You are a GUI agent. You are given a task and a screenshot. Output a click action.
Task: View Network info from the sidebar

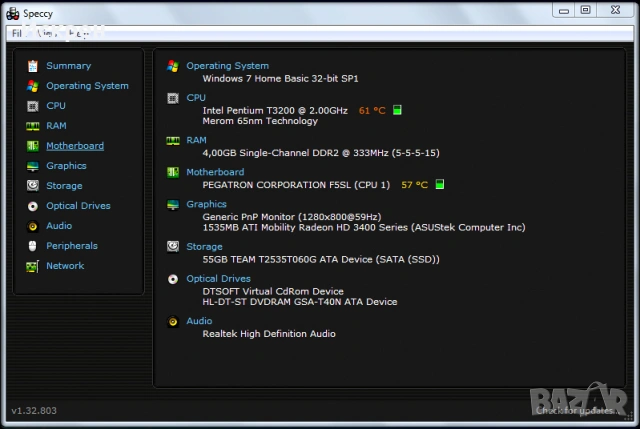click(x=65, y=266)
